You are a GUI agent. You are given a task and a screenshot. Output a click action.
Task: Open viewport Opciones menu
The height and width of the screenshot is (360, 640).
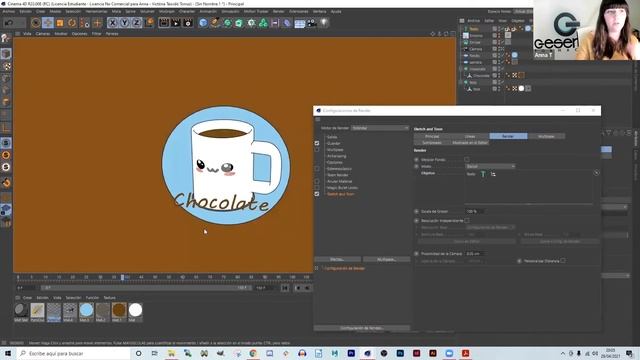coord(80,34)
